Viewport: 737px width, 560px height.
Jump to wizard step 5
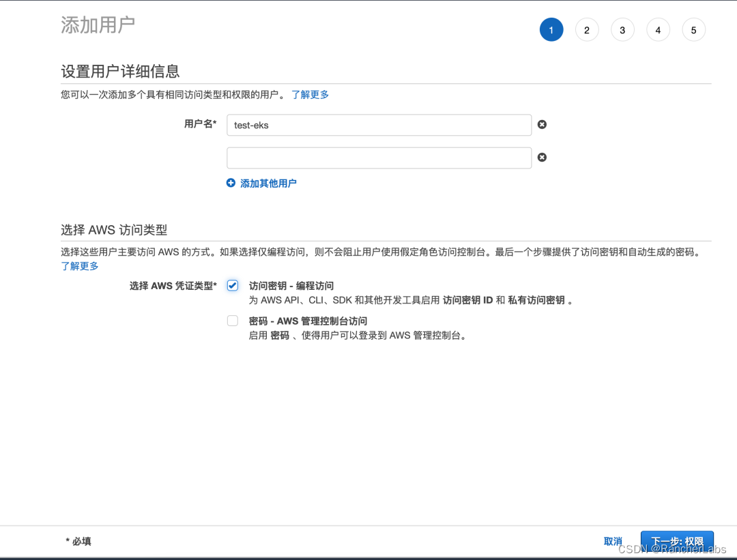click(x=694, y=29)
